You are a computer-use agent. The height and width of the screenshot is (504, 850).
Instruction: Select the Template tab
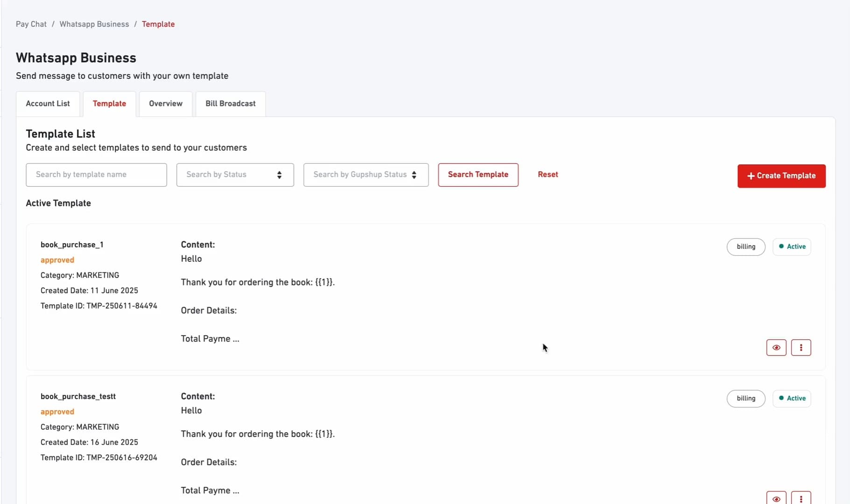pos(109,104)
